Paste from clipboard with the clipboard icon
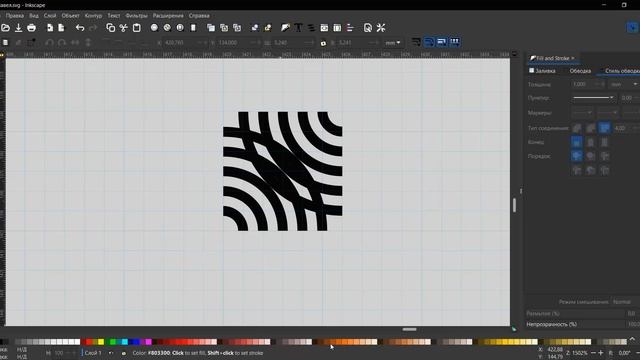Image resolution: width=640 pixels, height=360 pixels. [x=137, y=28]
